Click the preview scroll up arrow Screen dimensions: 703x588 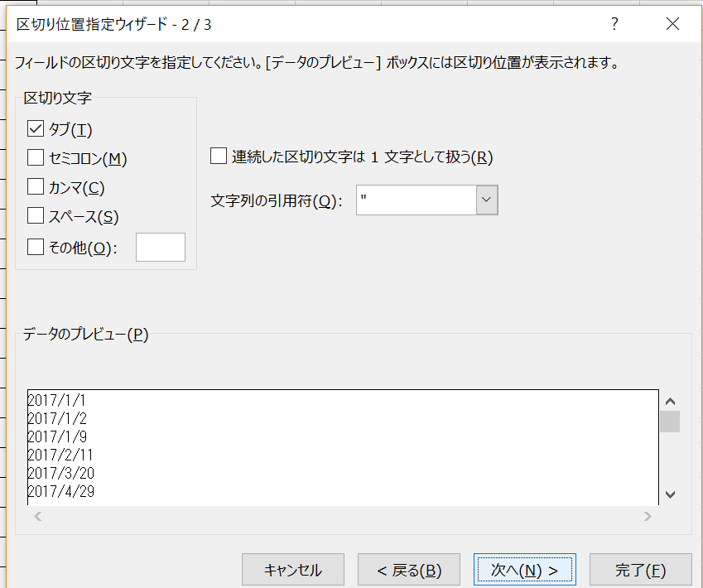[669, 402]
